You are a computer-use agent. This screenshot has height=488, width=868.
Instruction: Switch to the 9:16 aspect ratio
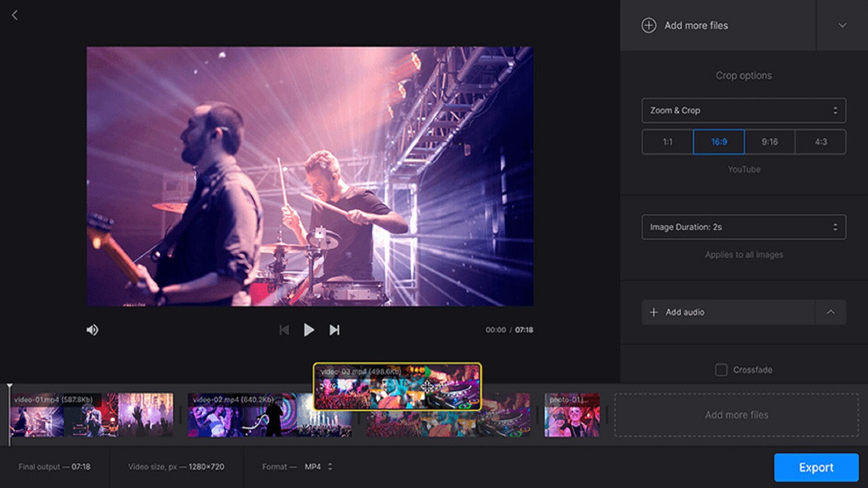[x=769, y=142]
